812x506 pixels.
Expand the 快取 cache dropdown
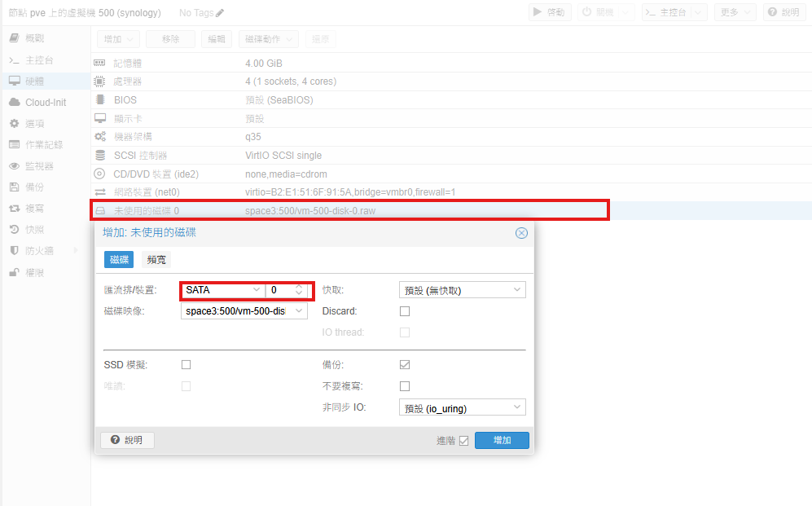(x=517, y=290)
